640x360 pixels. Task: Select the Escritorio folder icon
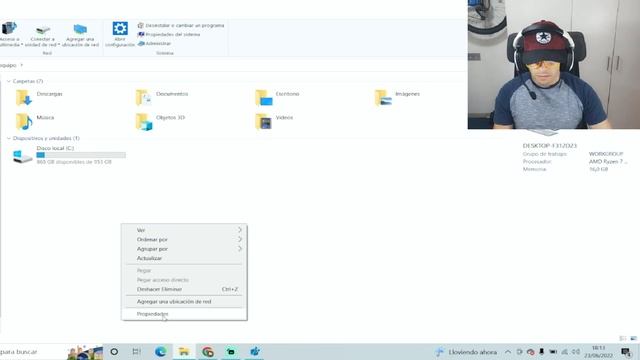click(263, 98)
